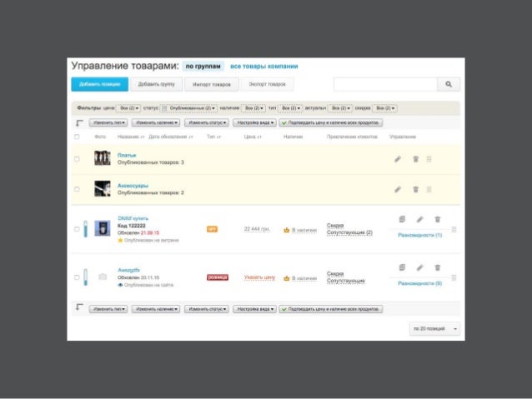The width and height of the screenshot is (532, 399).
Task: Open the цена filter dropdown
Action: point(128,108)
